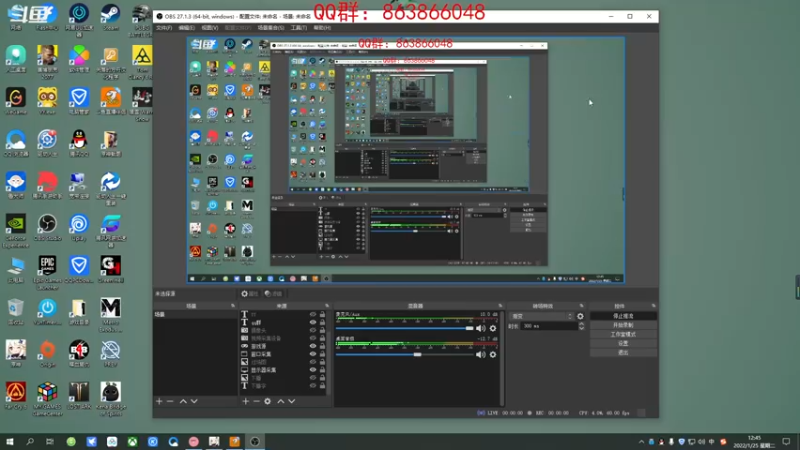
Task: Open Windows Start menu
Action: 10,442
